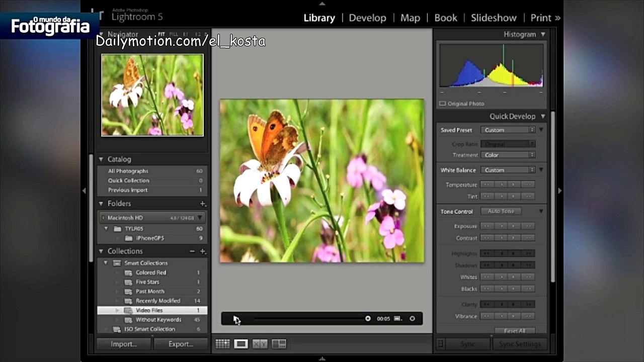This screenshot has height=362, width=644.
Task: Click the Sync button
Action: (467, 344)
